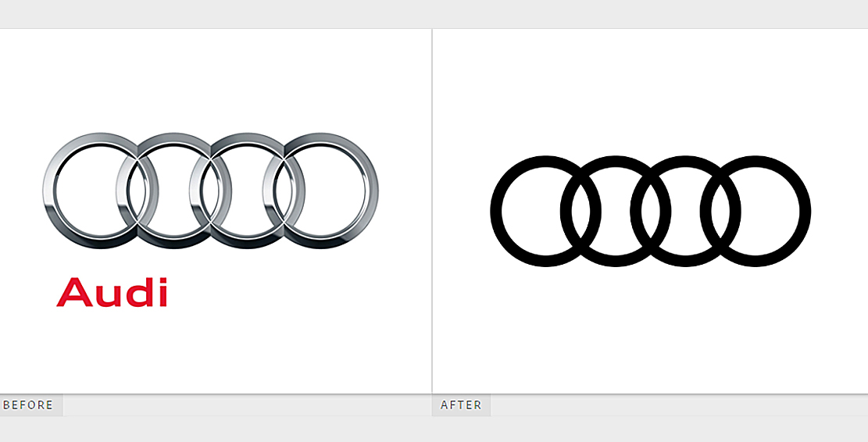
Task: Click the old chrome Audi rings logo
Action: 210,191
